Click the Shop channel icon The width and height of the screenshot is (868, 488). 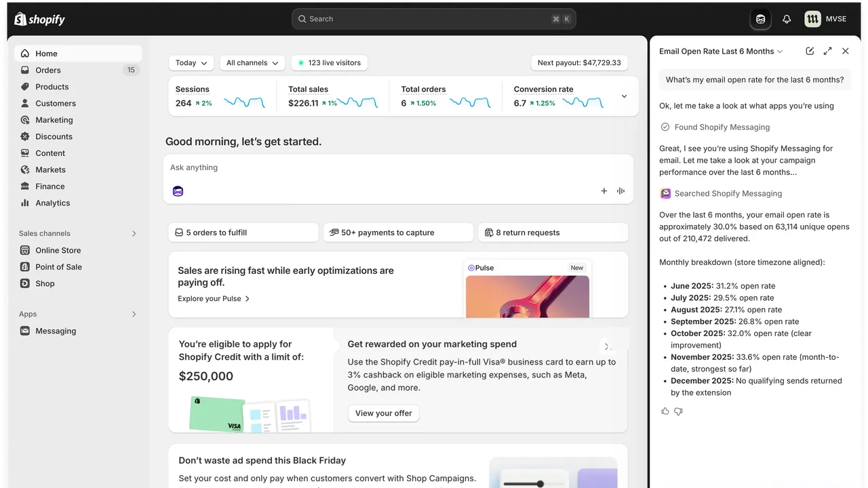pos(25,283)
